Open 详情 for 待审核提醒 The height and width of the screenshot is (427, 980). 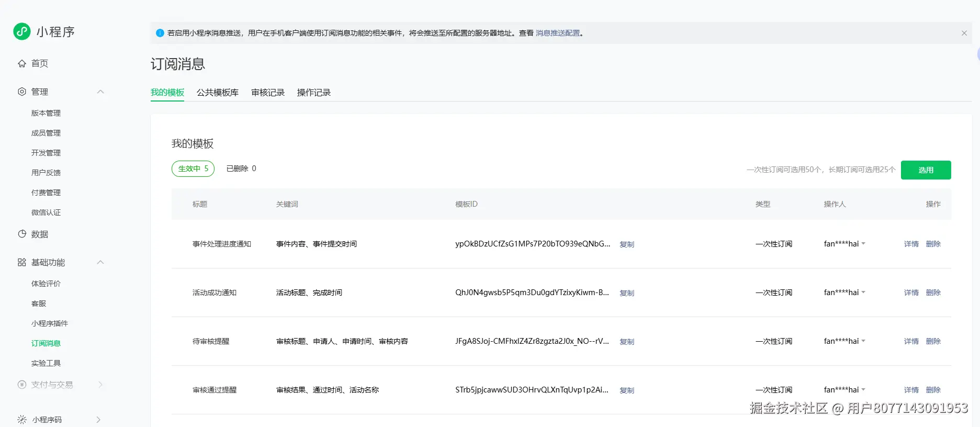[x=911, y=341]
